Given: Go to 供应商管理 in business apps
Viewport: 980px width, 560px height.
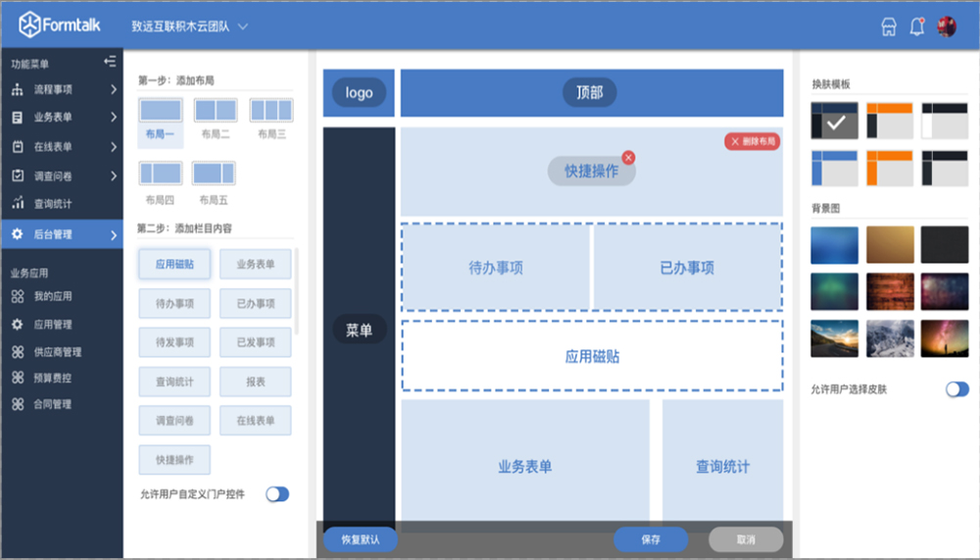Looking at the screenshot, I should (x=58, y=352).
